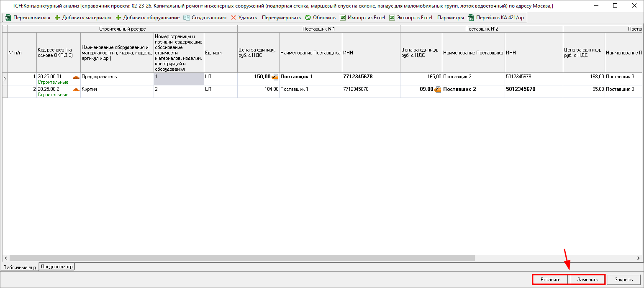Select the Табличный вид tab
The height and width of the screenshot is (288, 644).
click(20, 267)
